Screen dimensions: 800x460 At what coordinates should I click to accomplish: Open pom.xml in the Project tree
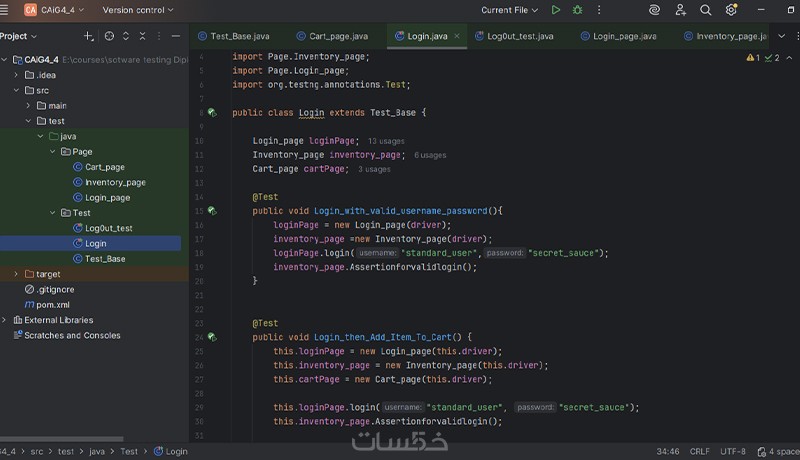(x=47, y=304)
